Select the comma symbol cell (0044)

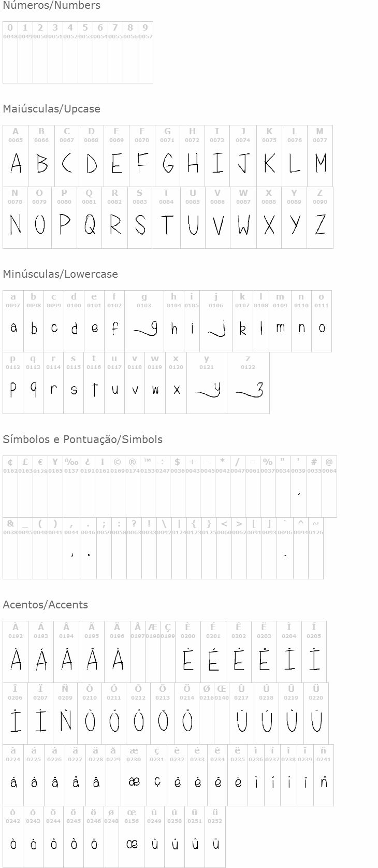pos(71,548)
